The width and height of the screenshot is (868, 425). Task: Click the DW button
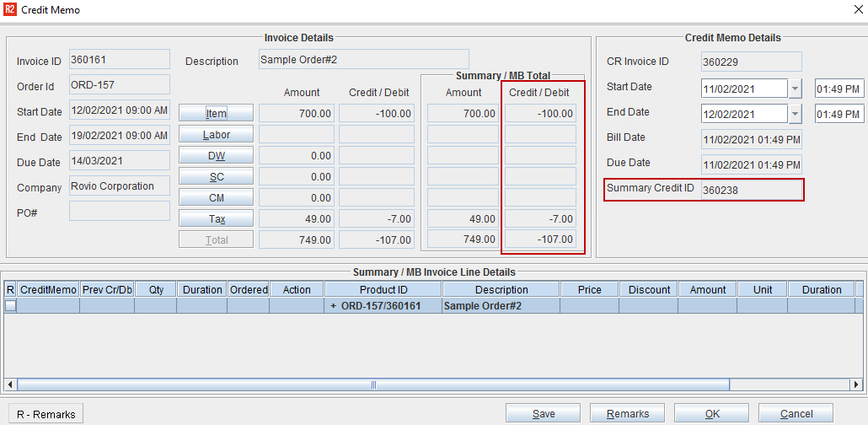pyautogui.click(x=216, y=156)
